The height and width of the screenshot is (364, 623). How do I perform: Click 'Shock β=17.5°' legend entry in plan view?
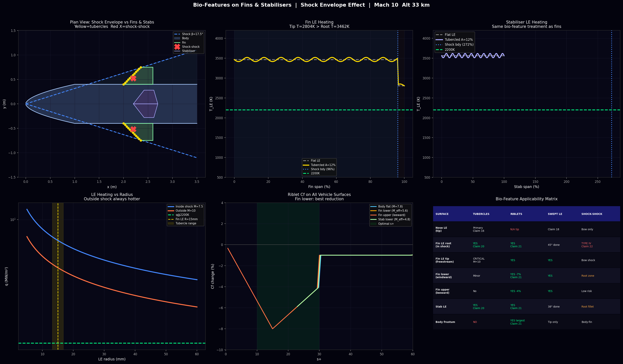pyautogui.click(x=189, y=34)
